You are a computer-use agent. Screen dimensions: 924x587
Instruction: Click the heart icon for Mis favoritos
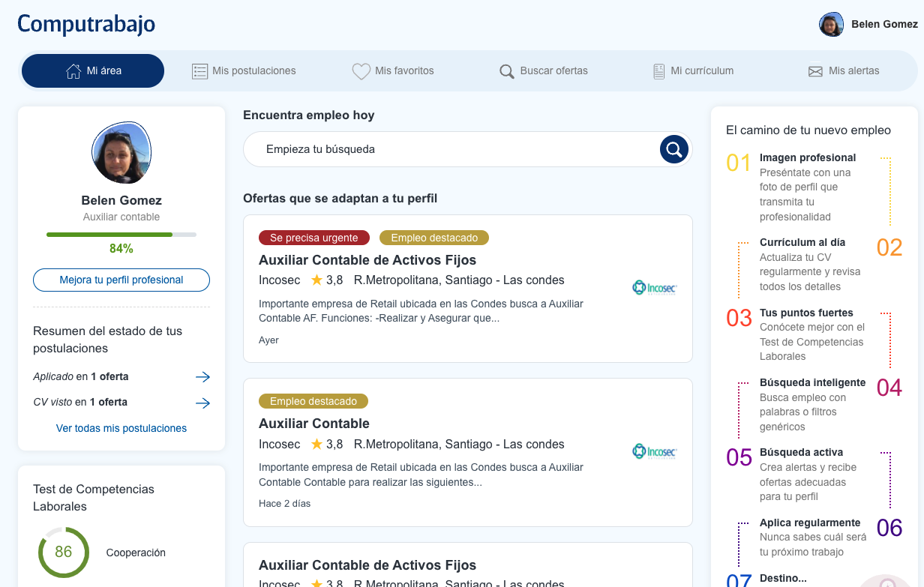(x=361, y=71)
